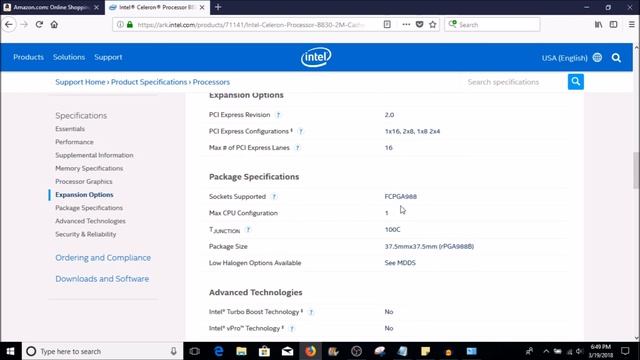Open the Action Center notifications icon

click(x=625, y=351)
